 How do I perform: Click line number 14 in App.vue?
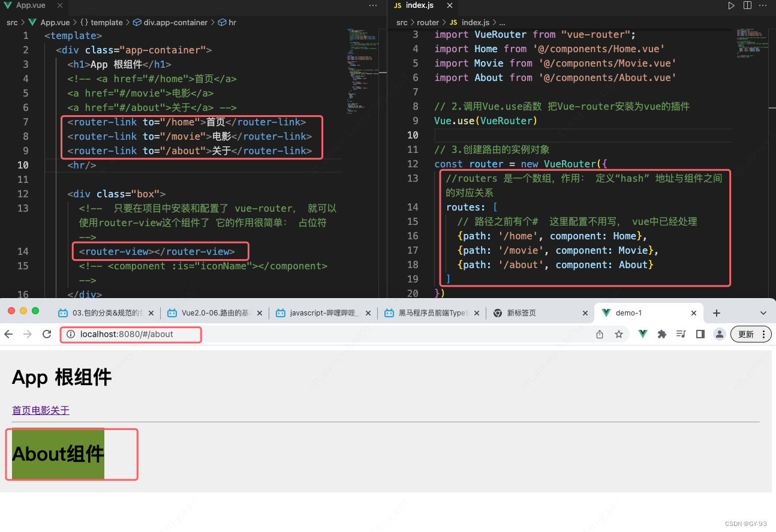pyautogui.click(x=23, y=251)
